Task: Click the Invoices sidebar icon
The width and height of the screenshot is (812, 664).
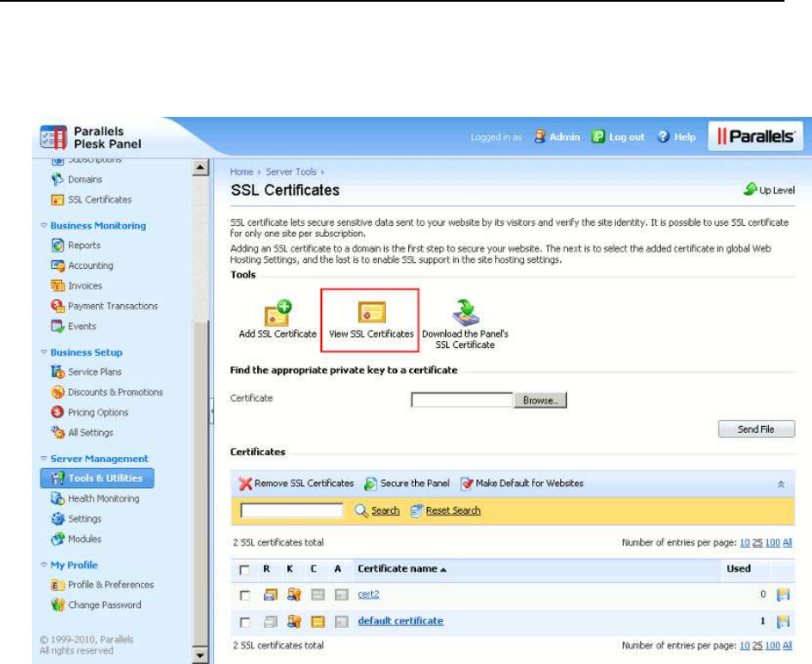Action: [58, 286]
